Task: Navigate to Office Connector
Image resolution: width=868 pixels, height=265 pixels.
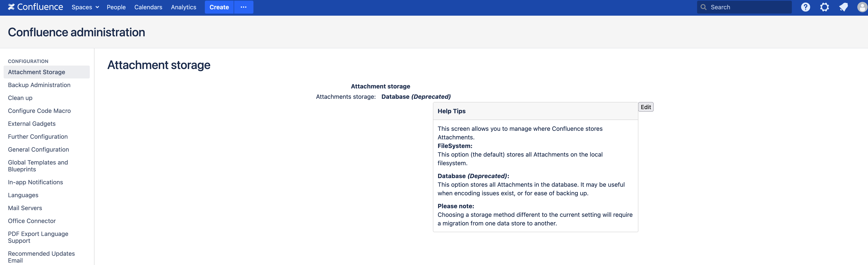Action: tap(32, 221)
